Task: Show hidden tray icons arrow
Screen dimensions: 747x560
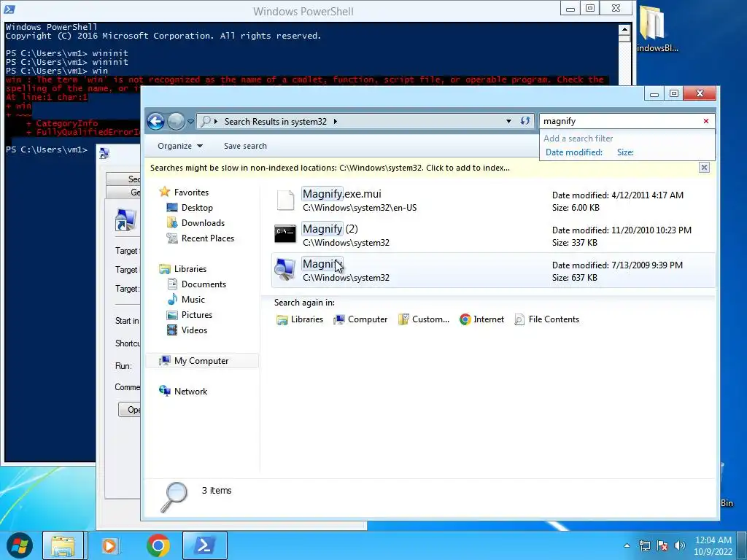Action: 627,545
